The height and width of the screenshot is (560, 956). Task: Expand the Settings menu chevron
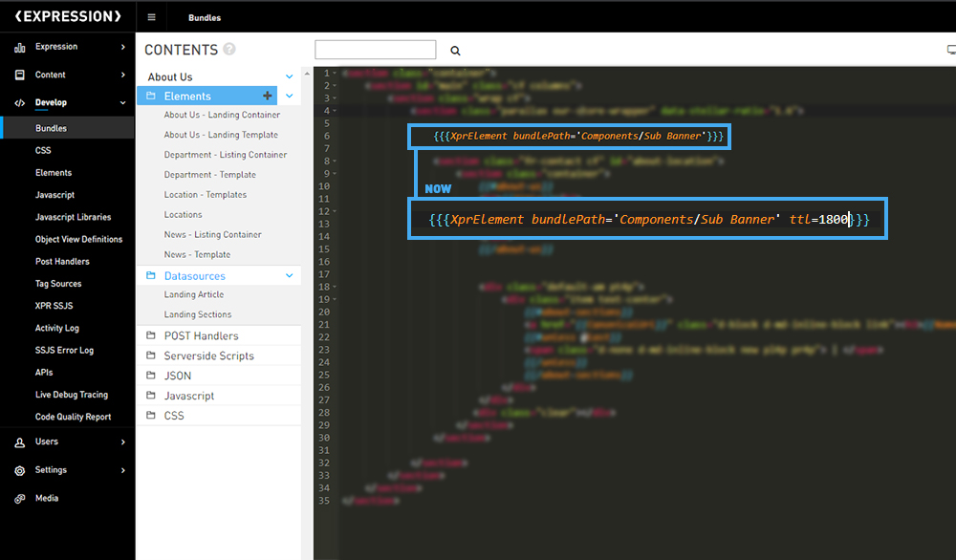point(123,470)
